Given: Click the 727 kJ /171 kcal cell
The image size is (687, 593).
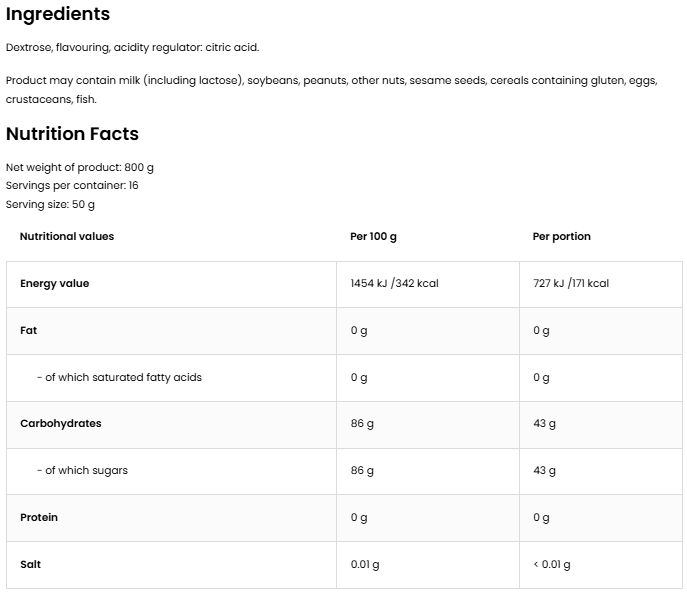Looking at the screenshot, I should 571,284.
